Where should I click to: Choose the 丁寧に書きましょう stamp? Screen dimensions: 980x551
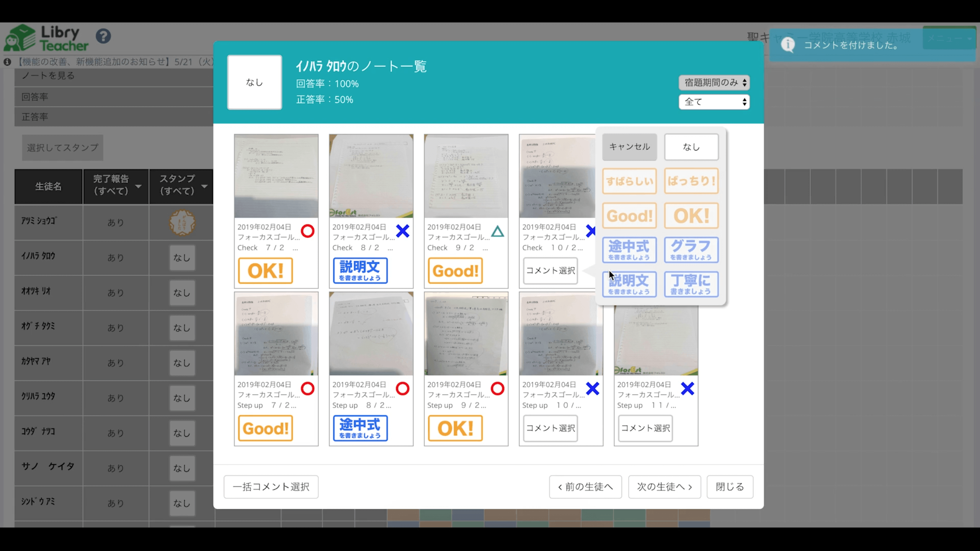(x=691, y=284)
